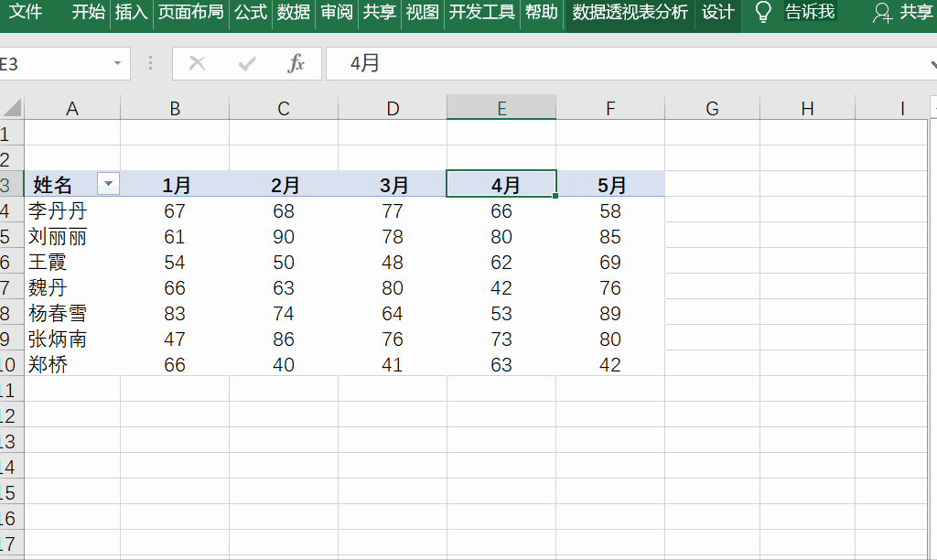Select the cell with name 李丹丹

coord(72,210)
